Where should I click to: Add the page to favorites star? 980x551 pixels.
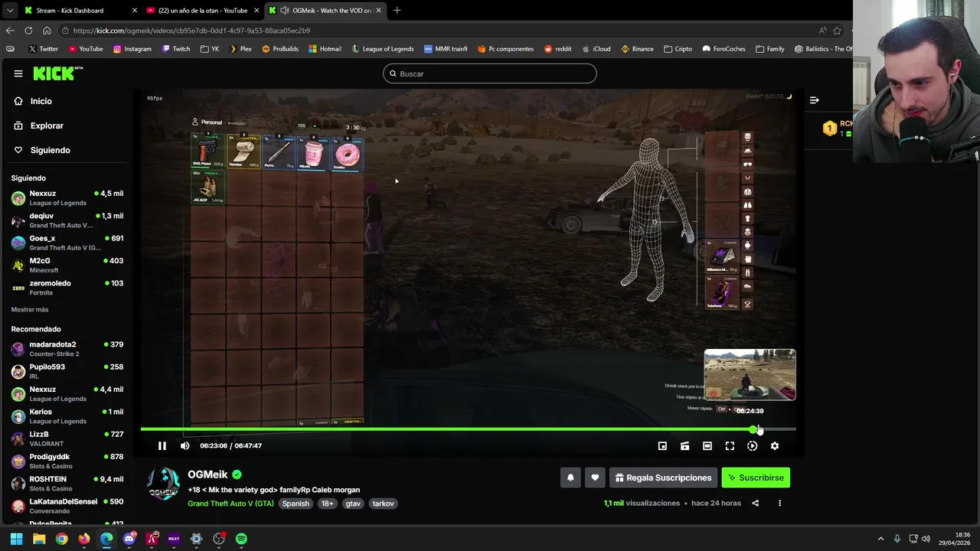(837, 31)
